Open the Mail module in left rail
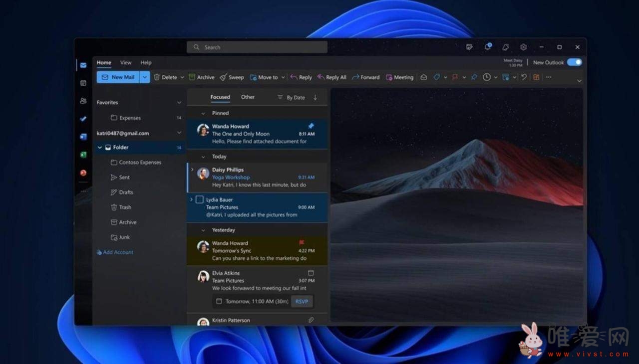The width and height of the screenshot is (639, 364). [x=83, y=65]
